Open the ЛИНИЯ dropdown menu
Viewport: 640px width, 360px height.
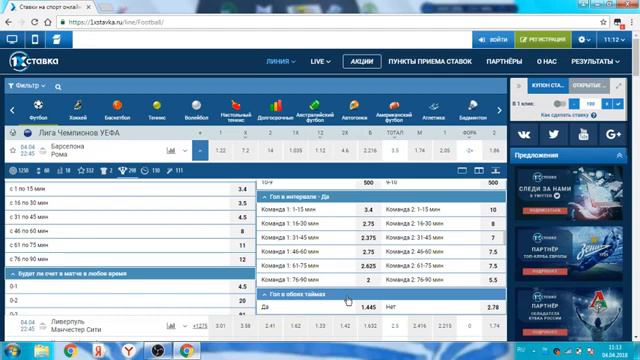point(281,61)
